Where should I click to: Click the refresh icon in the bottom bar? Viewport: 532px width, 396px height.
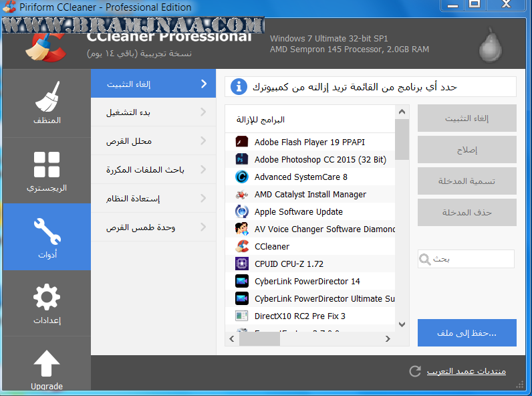415,371
